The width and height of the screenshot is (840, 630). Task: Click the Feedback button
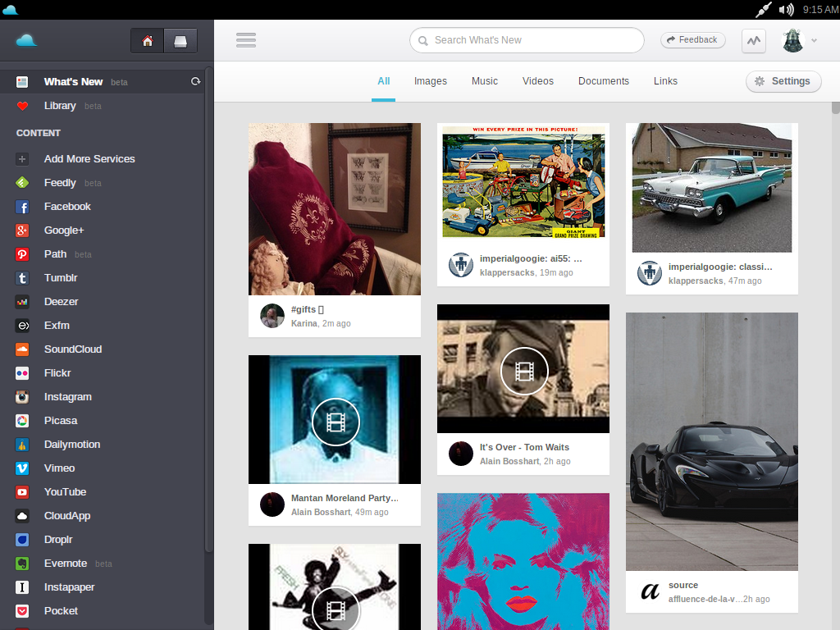pyautogui.click(x=692, y=40)
